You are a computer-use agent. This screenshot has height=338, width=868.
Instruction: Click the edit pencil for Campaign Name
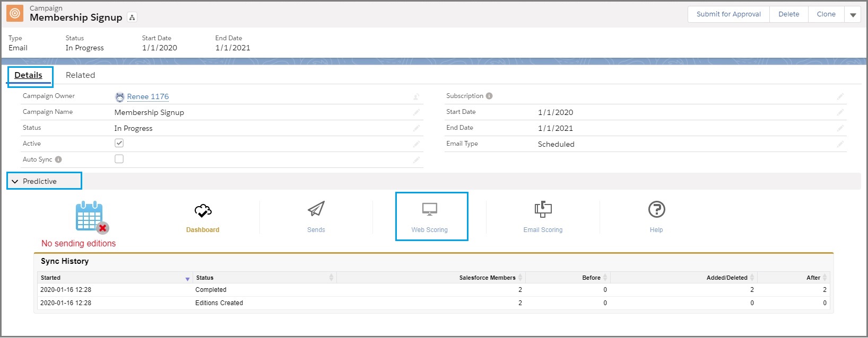point(416,112)
